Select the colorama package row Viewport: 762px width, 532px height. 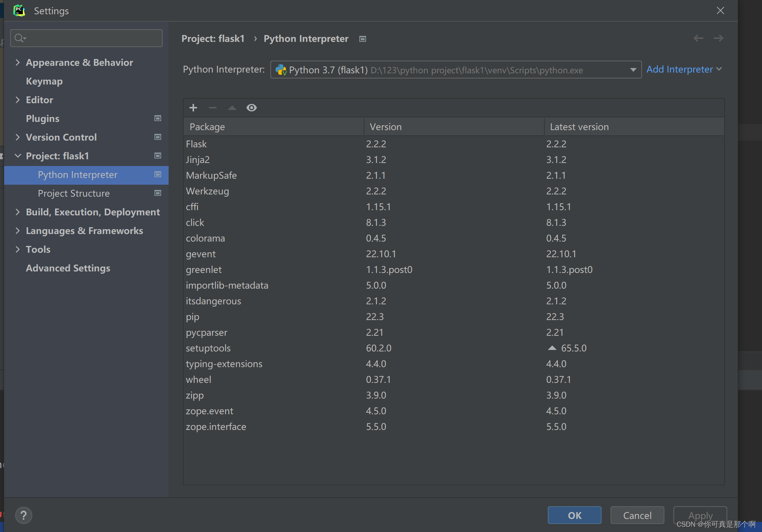click(x=454, y=238)
